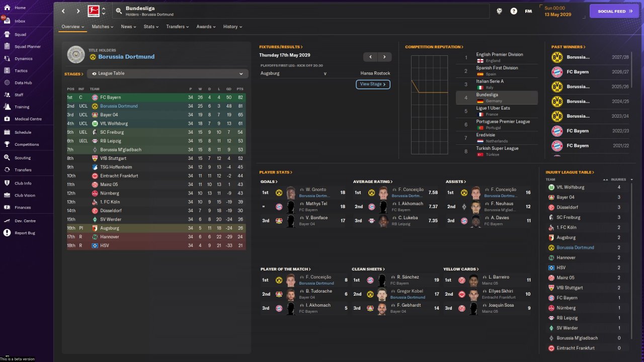Open the Assists stats heading
This screenshot has height=362, width=644.
456,182
